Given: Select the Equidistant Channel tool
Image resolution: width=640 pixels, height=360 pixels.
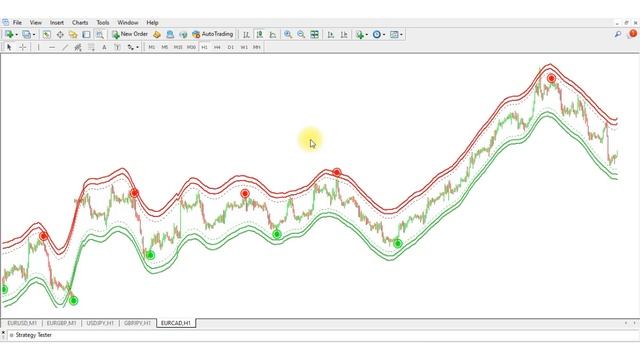Looking at the screenshot, I should pyautogui.click(x=78, y=47).
